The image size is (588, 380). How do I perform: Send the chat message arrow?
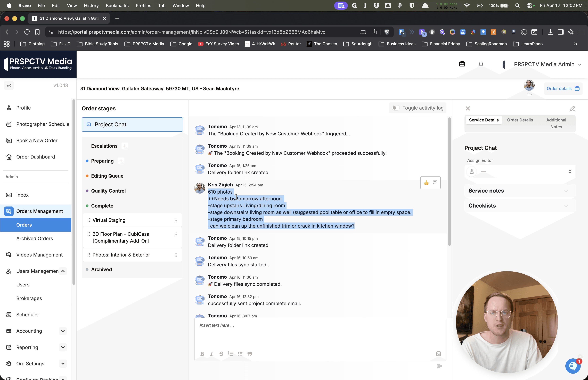coord(439,366)
